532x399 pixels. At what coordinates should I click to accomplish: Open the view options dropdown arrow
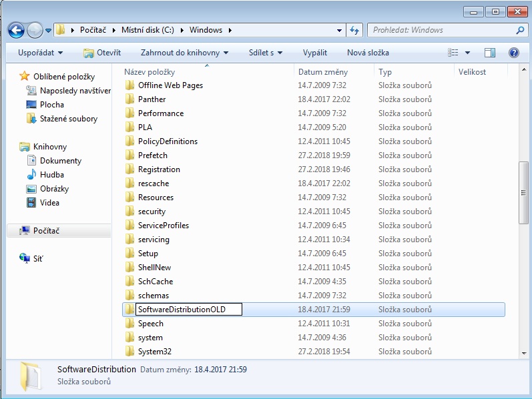click(467, 53)
